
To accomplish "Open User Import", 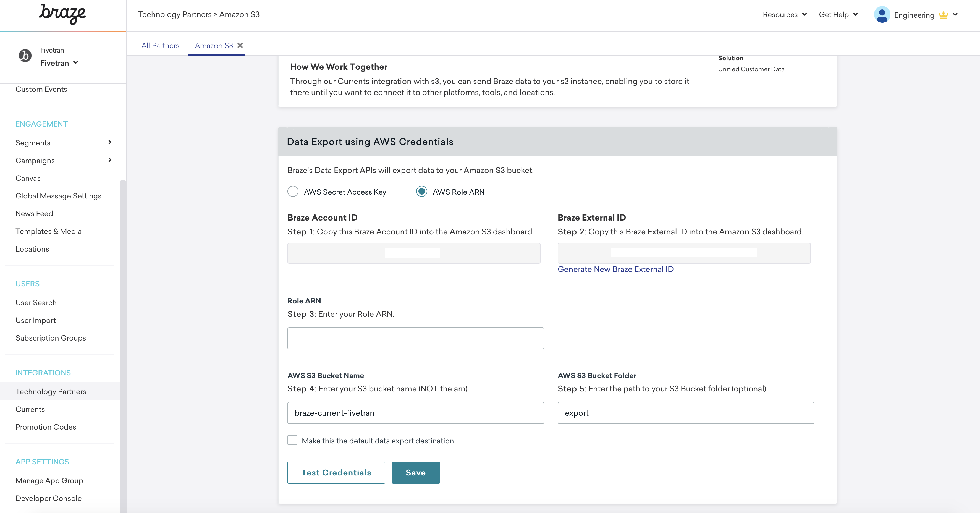I will 35,320.
